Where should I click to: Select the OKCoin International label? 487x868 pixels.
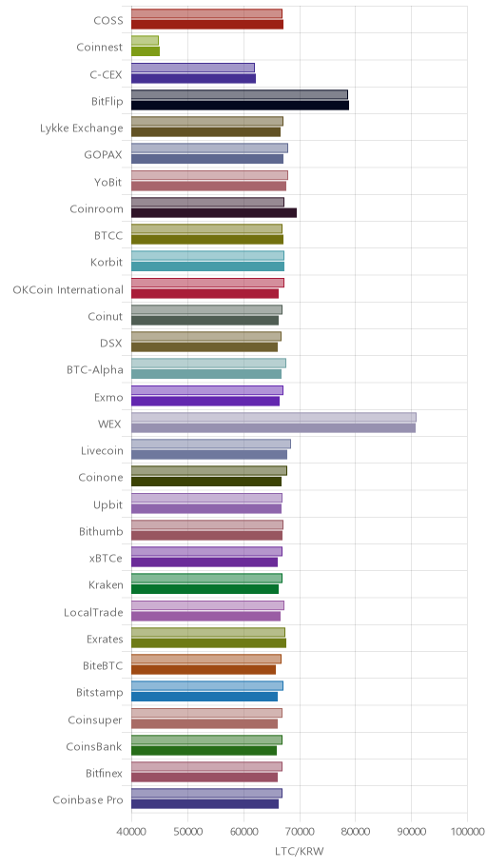pyautogui.click(x=68, y=289)
